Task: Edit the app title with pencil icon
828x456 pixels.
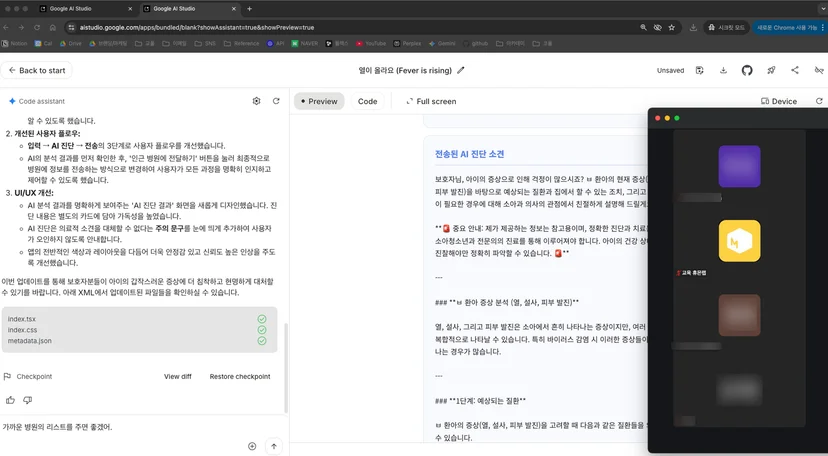Action: [460, 70]
